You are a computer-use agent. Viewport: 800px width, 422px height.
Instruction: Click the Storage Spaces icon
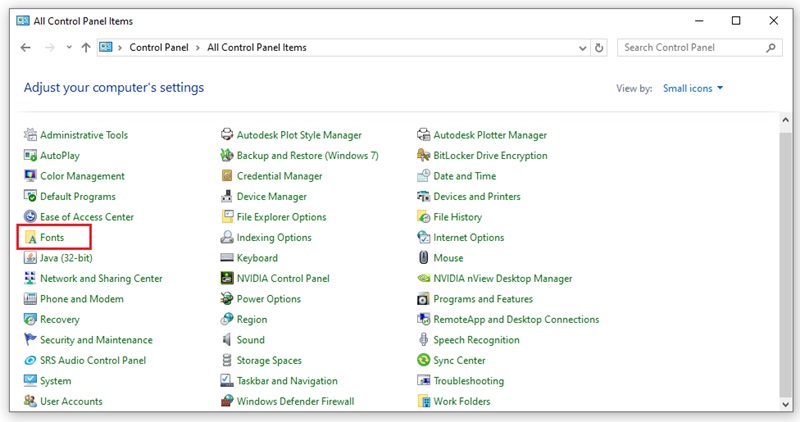click(x=227, y=360)
